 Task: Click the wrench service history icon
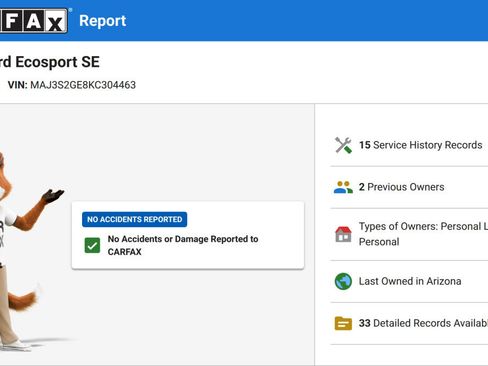click(x=343, y=145)
